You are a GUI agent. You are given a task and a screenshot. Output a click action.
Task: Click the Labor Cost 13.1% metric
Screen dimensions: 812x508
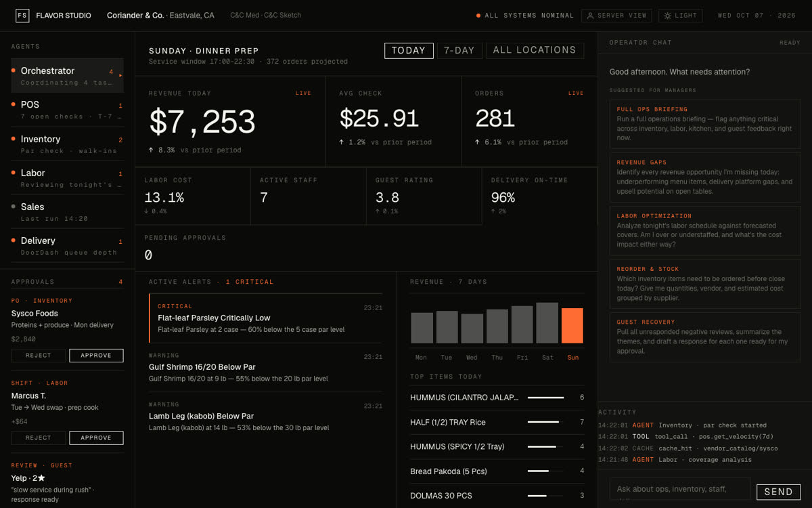pos(193,197)
